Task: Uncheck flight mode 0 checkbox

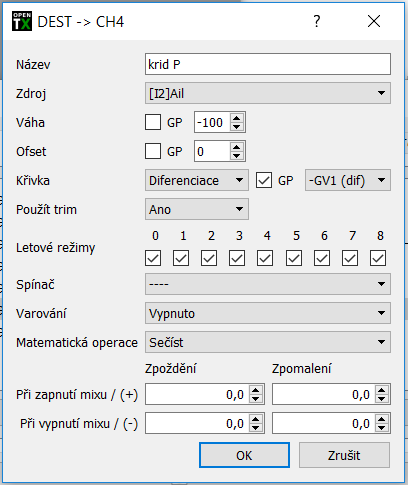Action: [x=153, y=258]
